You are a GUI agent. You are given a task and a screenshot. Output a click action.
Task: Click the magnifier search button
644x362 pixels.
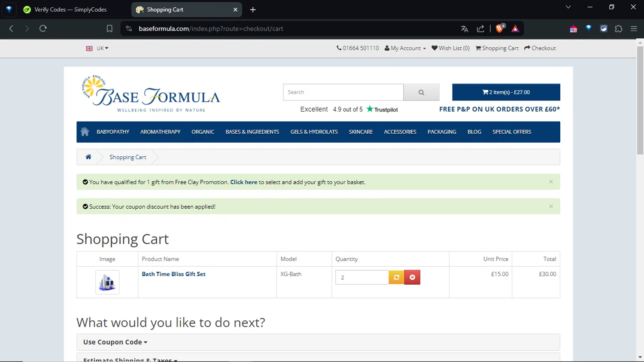coord(421,92)
